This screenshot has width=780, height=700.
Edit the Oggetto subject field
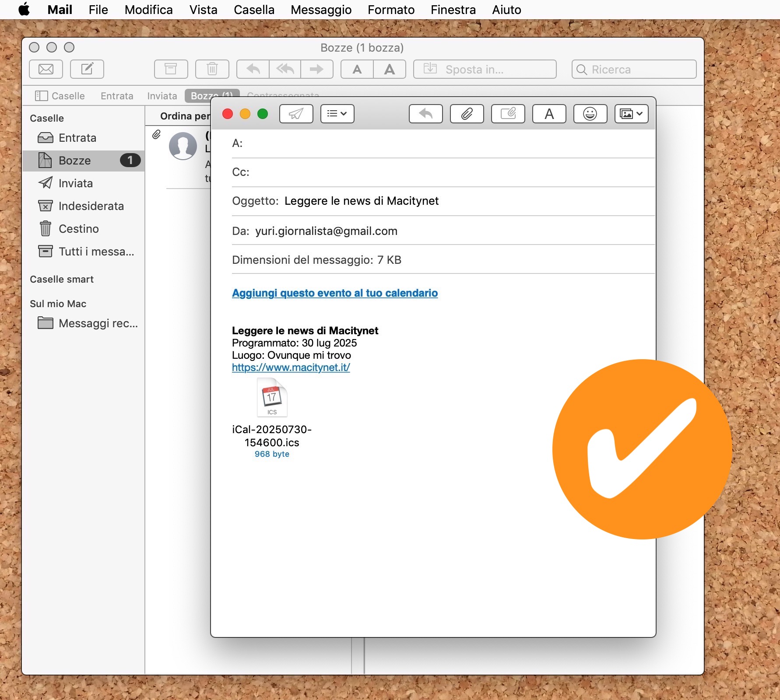coord(443,201)
